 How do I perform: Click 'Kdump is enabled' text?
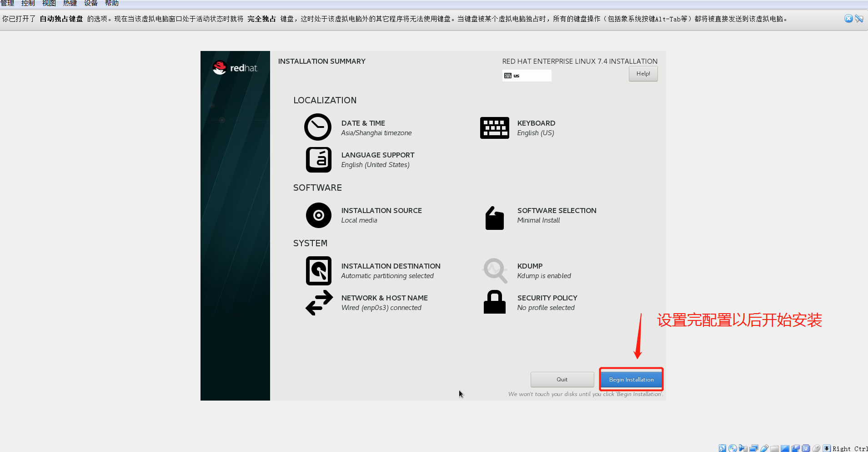coord(544,276)
